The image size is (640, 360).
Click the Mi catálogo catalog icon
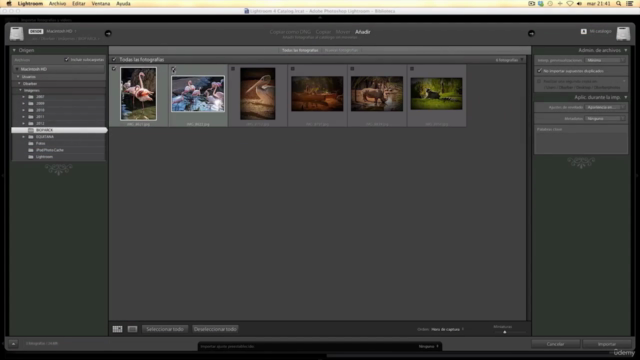tap(584, 31)
